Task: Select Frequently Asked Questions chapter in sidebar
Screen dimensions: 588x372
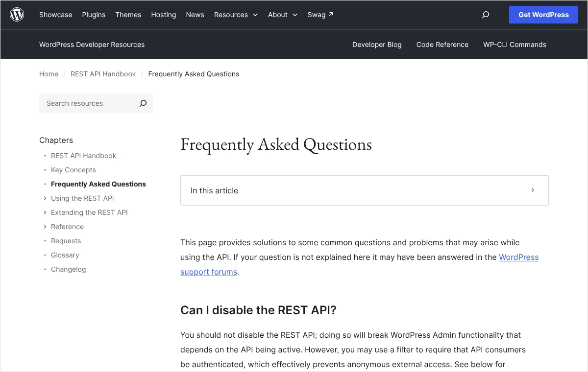Action: point(98,184)
